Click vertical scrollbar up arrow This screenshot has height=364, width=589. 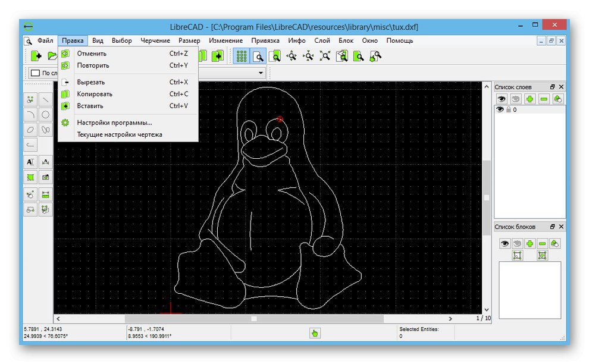point(487,86)
